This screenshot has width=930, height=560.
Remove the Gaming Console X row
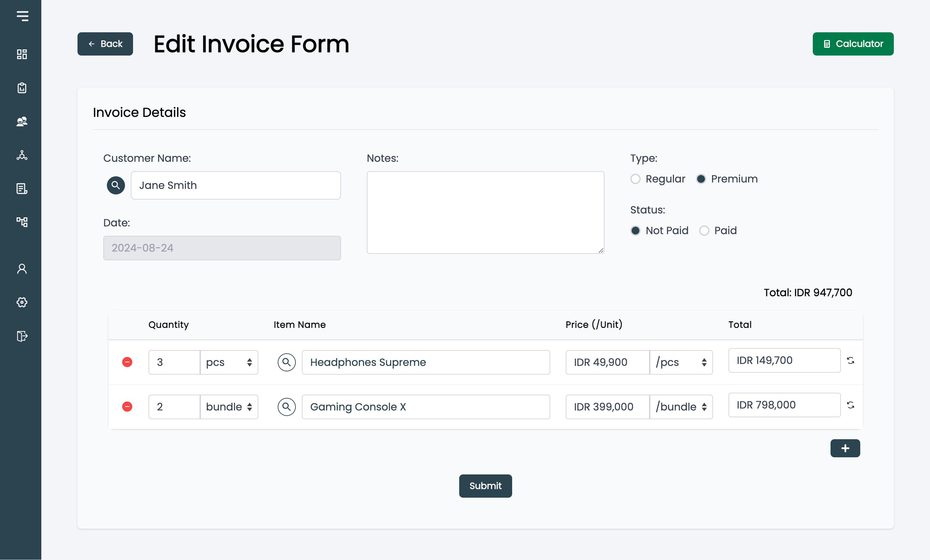coord(127,407)
